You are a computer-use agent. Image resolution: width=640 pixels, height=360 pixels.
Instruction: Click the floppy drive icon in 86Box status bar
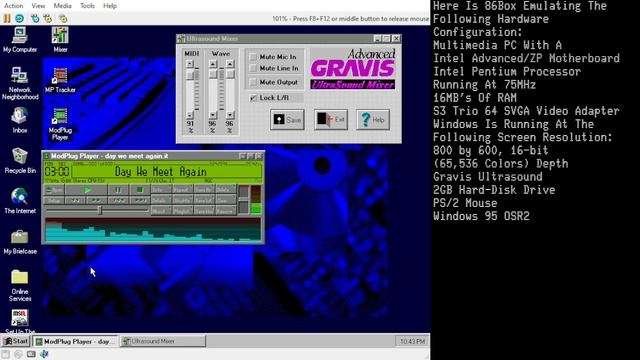(x=5, y=354)
